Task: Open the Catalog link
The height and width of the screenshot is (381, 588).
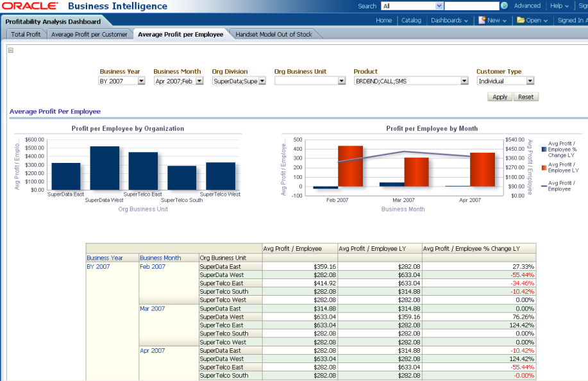Action: (x=411, y=21)
